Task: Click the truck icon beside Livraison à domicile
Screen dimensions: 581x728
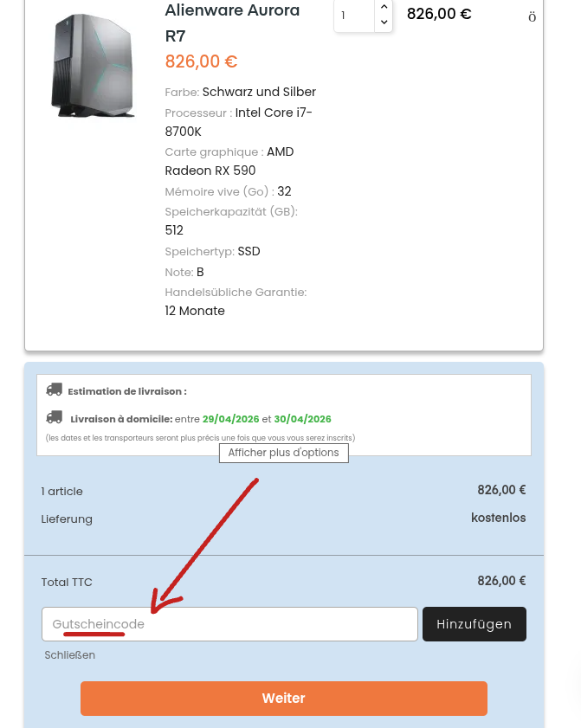Action: pos(54,417)
